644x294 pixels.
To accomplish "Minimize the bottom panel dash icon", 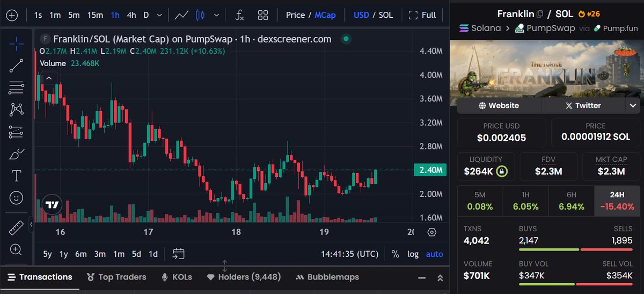I will pos(422,278).
